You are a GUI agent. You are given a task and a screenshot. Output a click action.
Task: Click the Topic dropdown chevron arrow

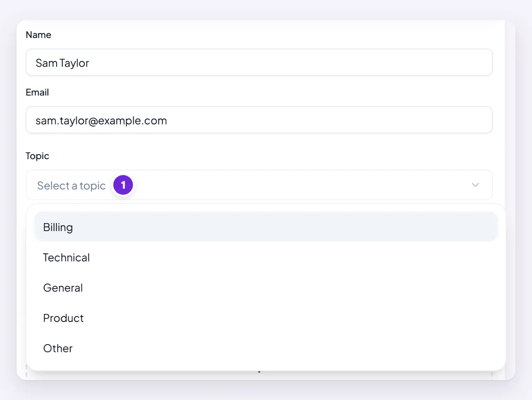475,185
